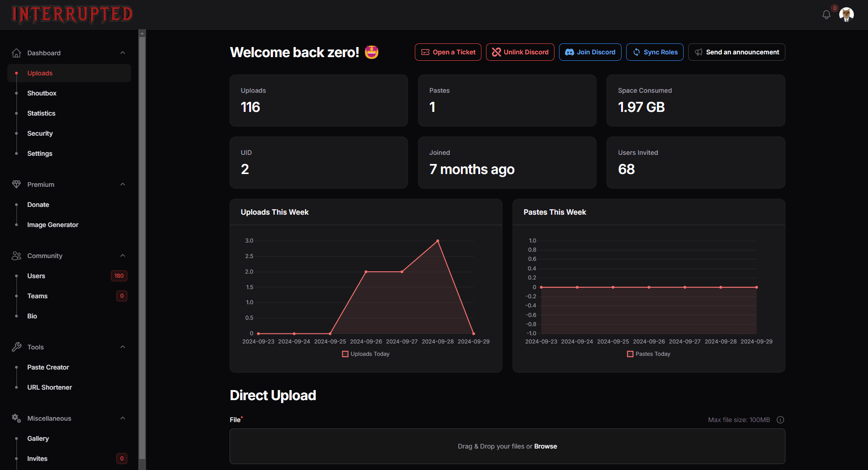868x470 pixels.
Task: Click the Users Invited 68 card
Action: [x=696, y=163]
